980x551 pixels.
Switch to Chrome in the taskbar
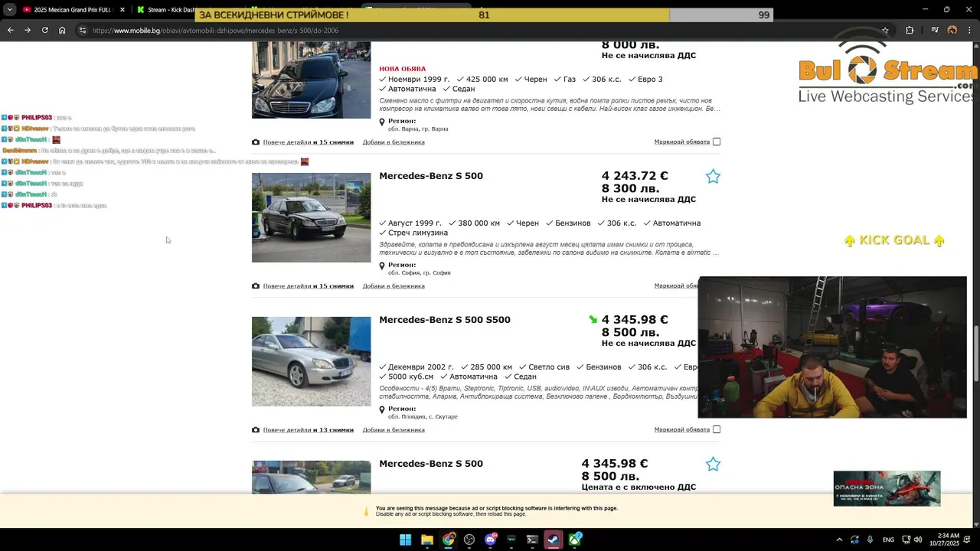[x=448, y=540]
